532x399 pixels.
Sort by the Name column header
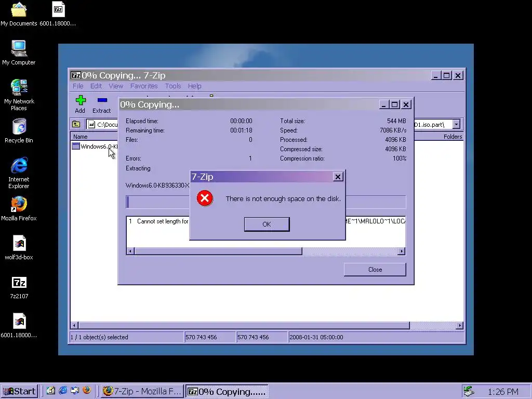point(95,137)
